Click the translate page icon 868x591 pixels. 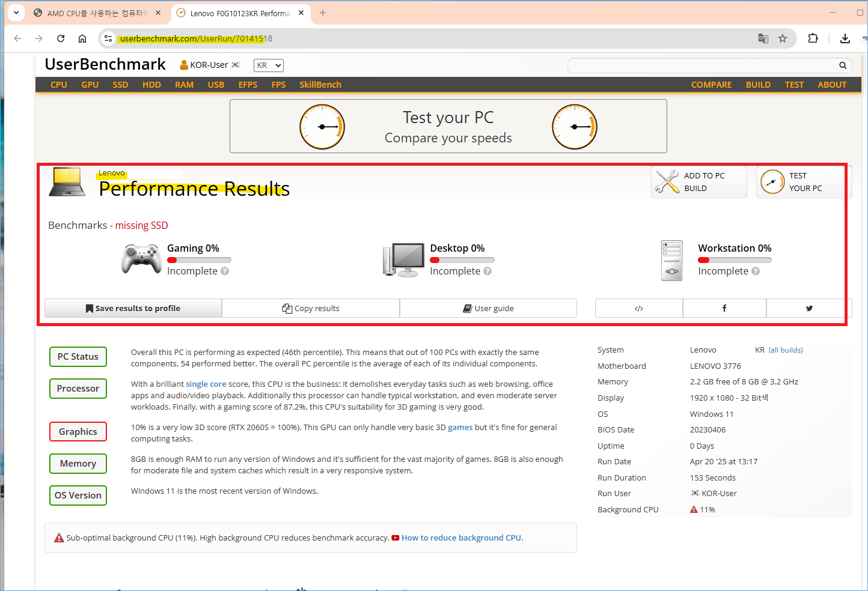(x=763, y=38)
